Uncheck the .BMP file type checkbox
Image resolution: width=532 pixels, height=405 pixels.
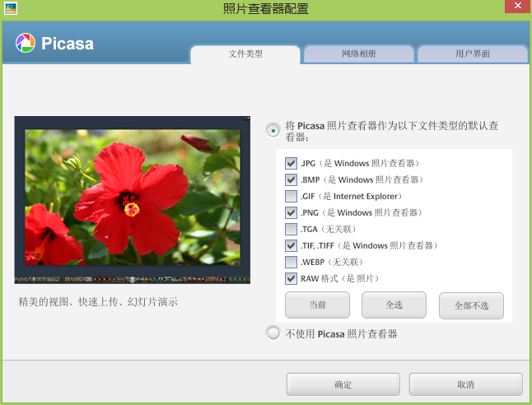pos(291,179)
